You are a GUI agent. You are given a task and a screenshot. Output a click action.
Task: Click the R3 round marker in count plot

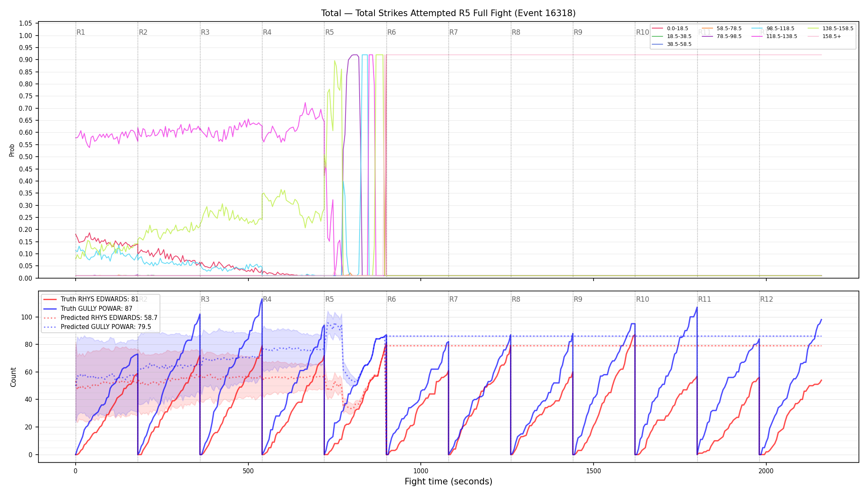coord(205,299)
